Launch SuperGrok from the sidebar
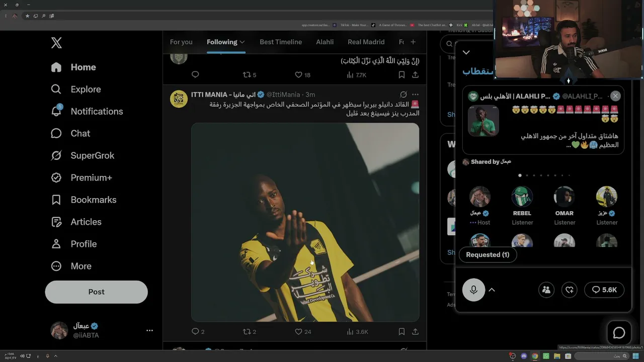 (x=83, y=155)
